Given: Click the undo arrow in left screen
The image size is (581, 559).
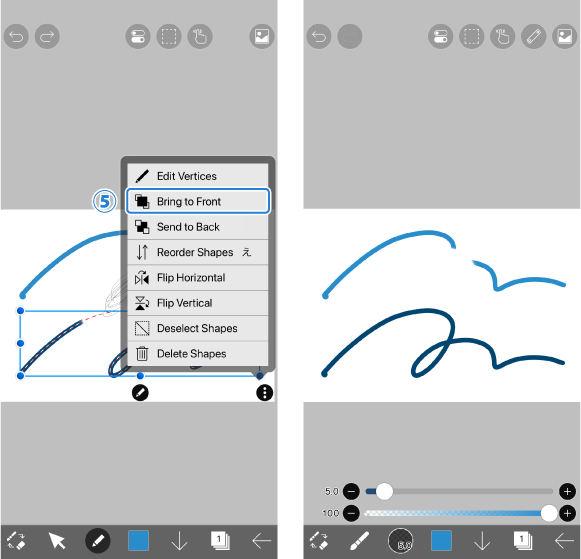Looking at the screenshot, I should (x=16, y=37).
